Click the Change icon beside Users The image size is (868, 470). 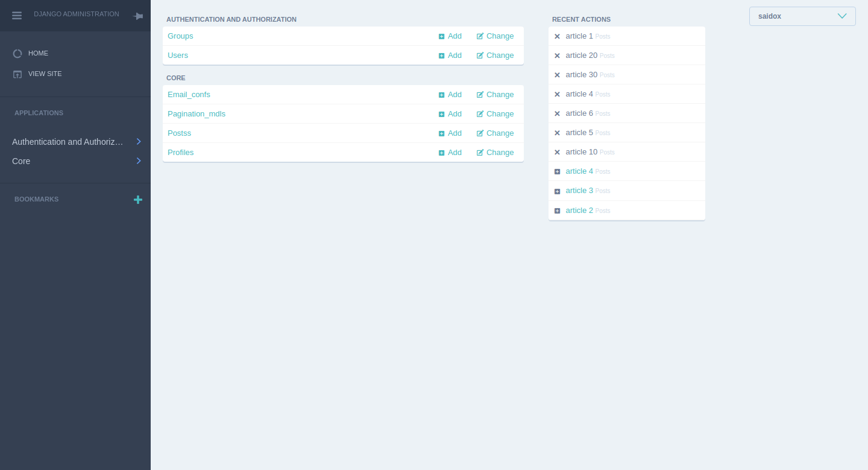[479, 55]
